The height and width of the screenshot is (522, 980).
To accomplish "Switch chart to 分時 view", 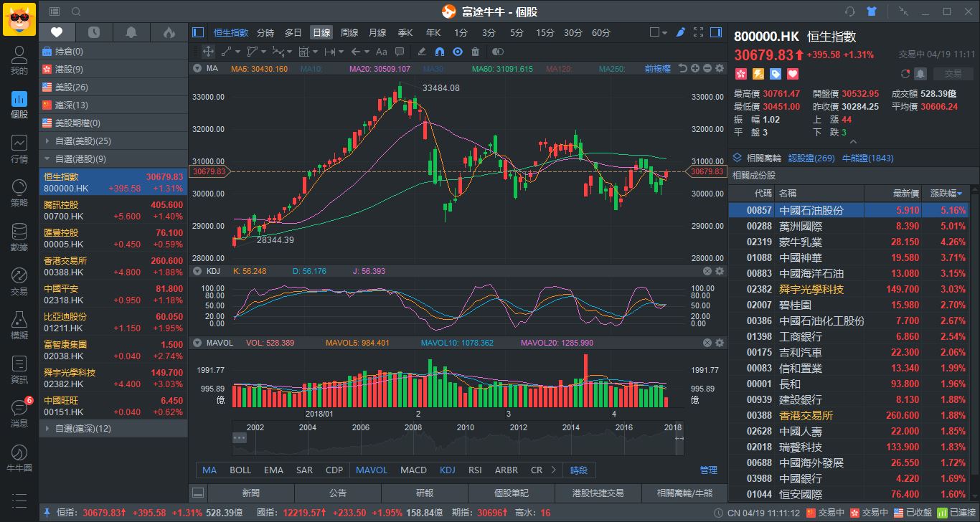I will [265, 32].
